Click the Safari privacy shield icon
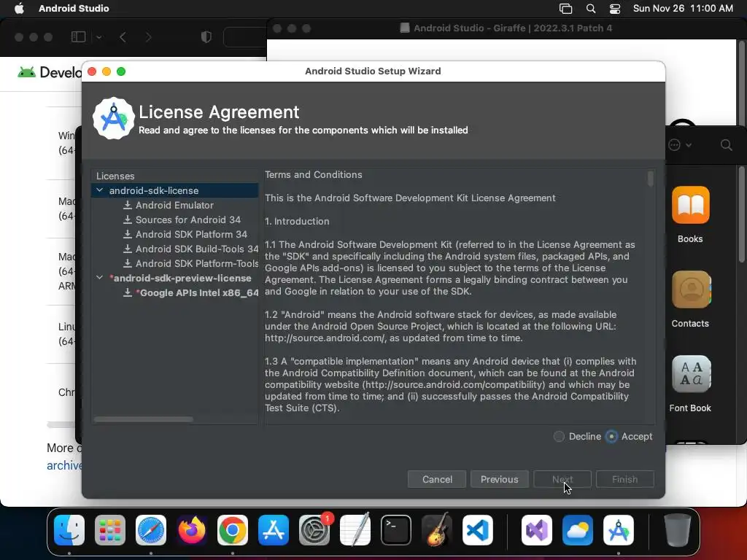Viewport: 747px width, 560px height. [206, 36]
